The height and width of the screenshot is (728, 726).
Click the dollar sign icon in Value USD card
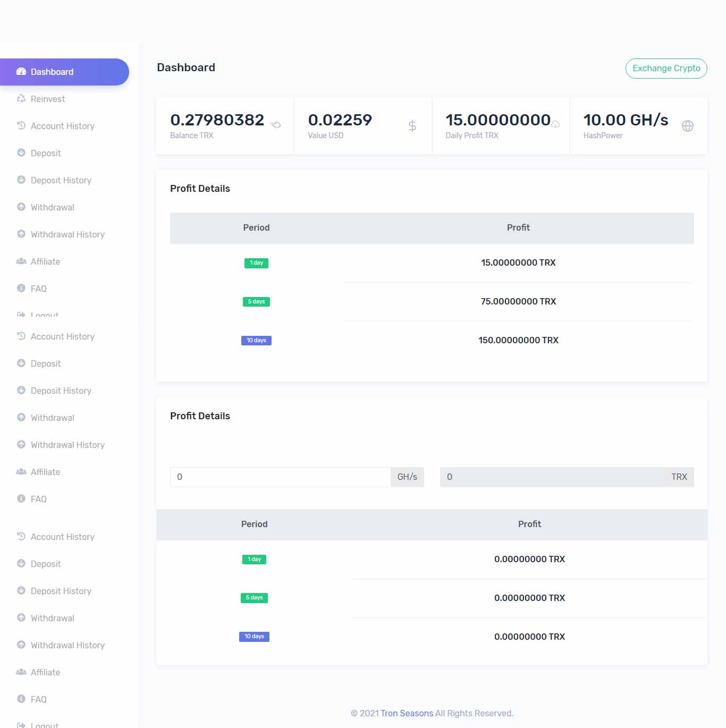point(412,126)
